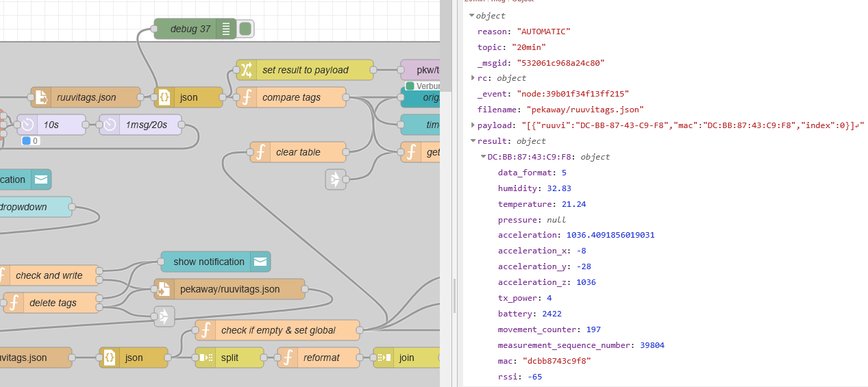Expand the rc object property
This screenshot has height=387, width=868.
pyautogui.click(x=473, y=78)
